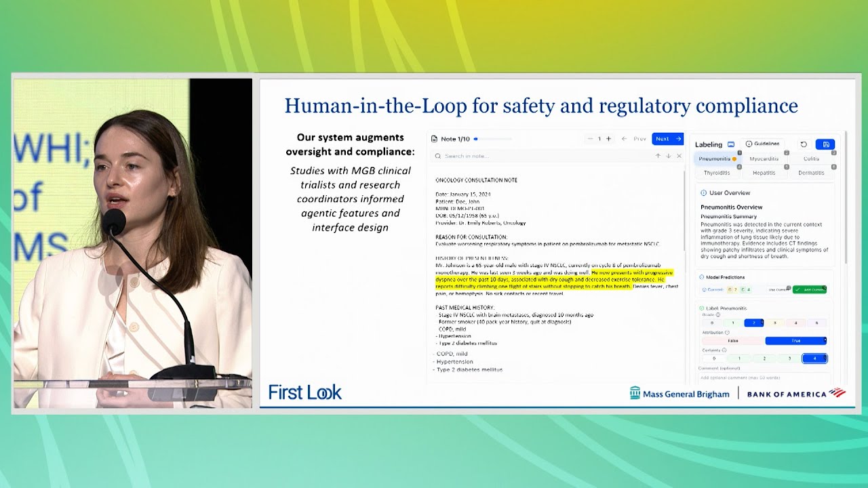Viewport: 868px width, 488px height.
Task: Open the Guidelines button
Action: (763, 144)
